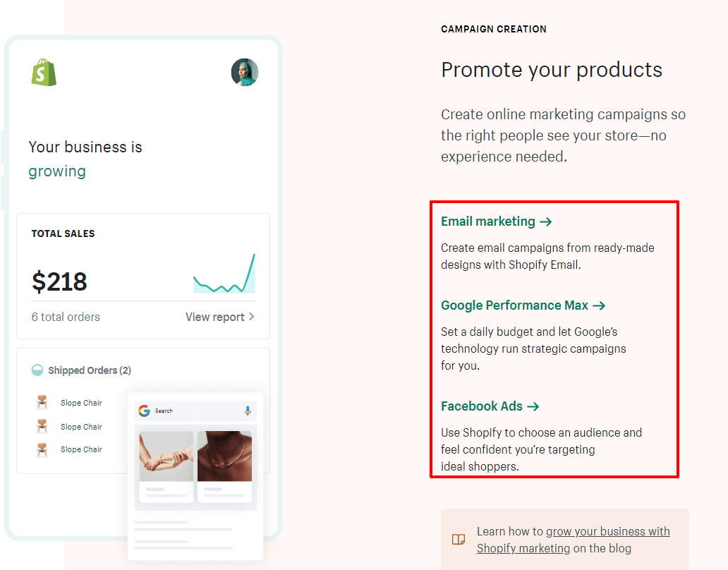The image size is (728, 570).
Task: Click the arrow icon next to Email marketing
Action: click(547, 221)
